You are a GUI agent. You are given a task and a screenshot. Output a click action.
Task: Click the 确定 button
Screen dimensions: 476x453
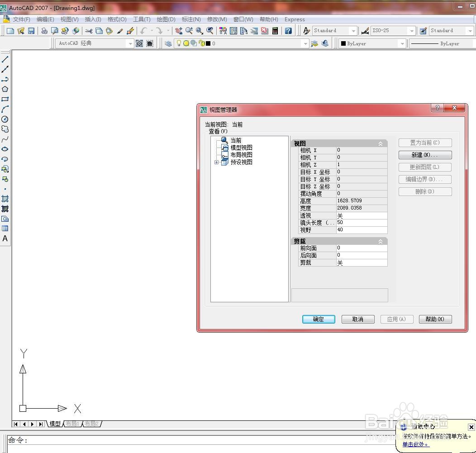pyautogui.click(x=319, y=319)
